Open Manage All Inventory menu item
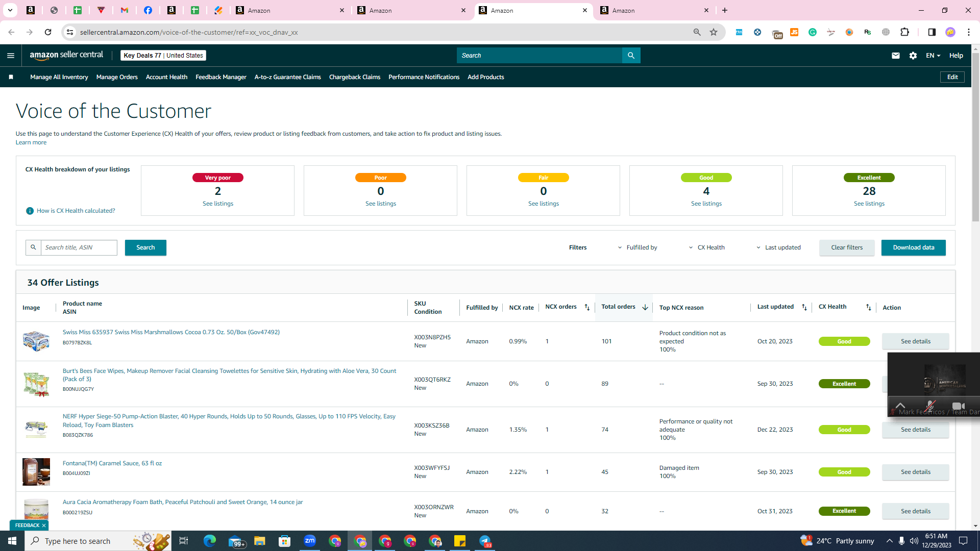 tap(59, 77)
